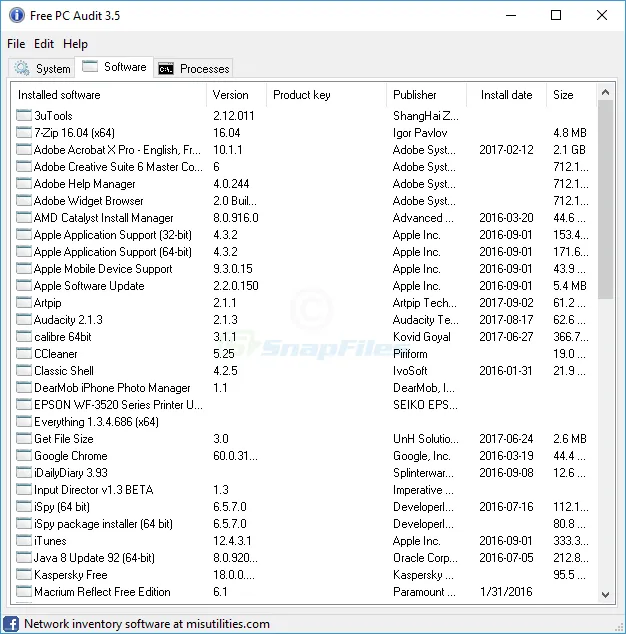Viewport: 626px width, 634px height.
Task: Select the 7-Zip 16.04 row icon
Action: click(x=24, y=132)
